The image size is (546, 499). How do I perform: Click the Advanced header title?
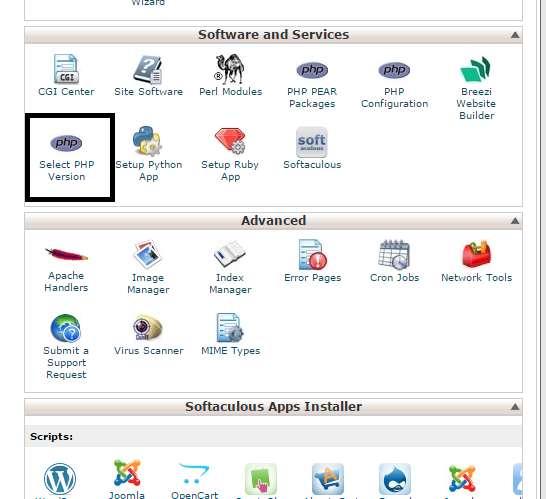coord(273,221)
